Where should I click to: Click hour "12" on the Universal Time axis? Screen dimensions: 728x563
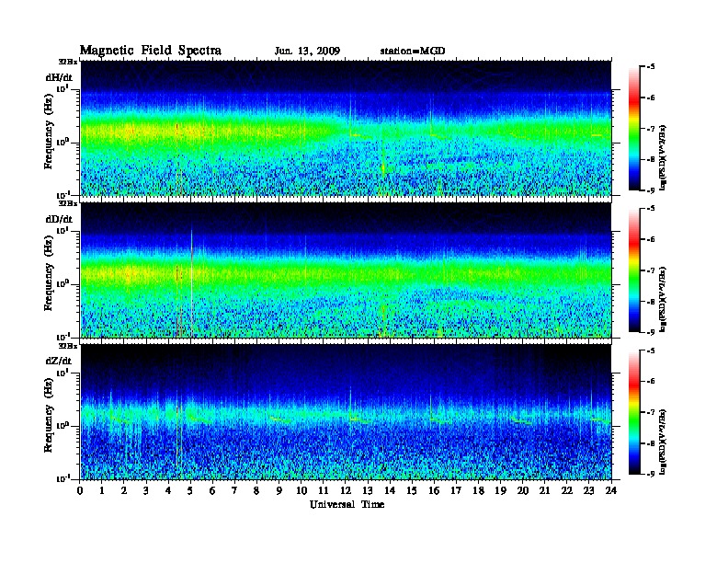(x=346, y=490)
